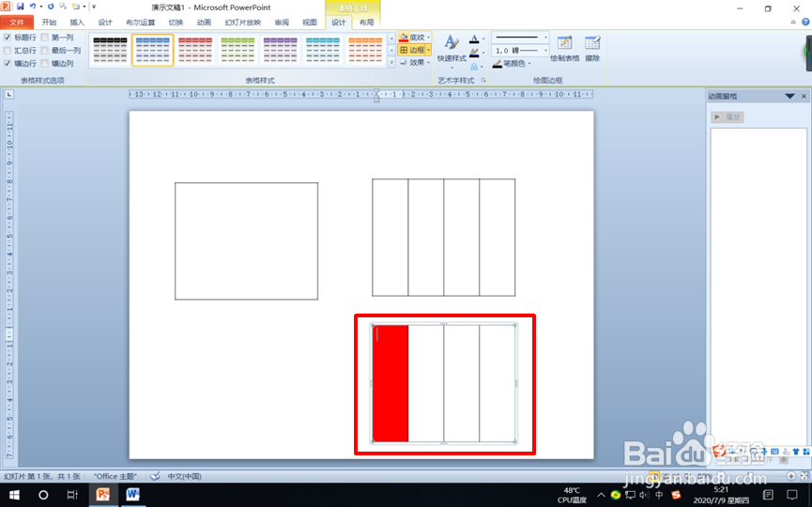The image size is (812, 507).
Task: Apply the orange table style thumbnail
Action: (365, 51)
